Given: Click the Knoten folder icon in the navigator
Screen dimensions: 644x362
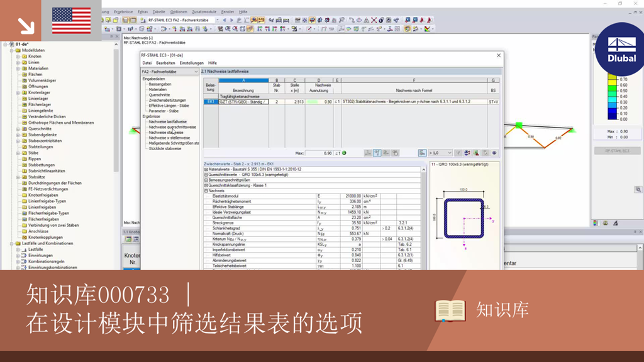Looking at the screenshot, I should (x=25, y=56).
